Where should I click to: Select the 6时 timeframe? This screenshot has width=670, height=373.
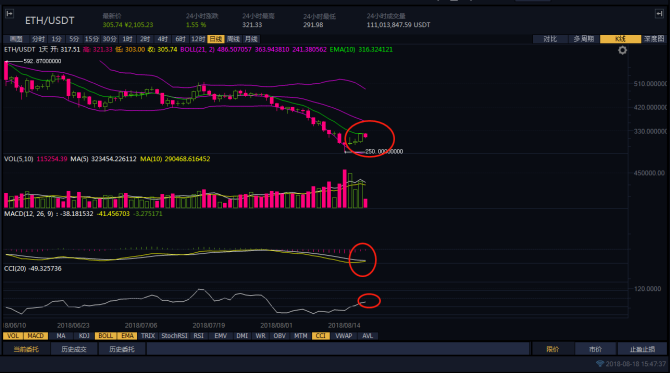181,39
